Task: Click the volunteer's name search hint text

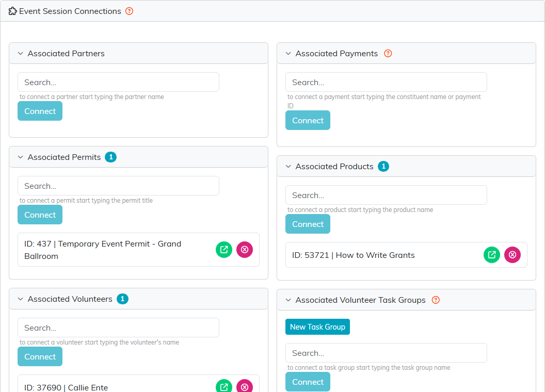Action: 100,342
